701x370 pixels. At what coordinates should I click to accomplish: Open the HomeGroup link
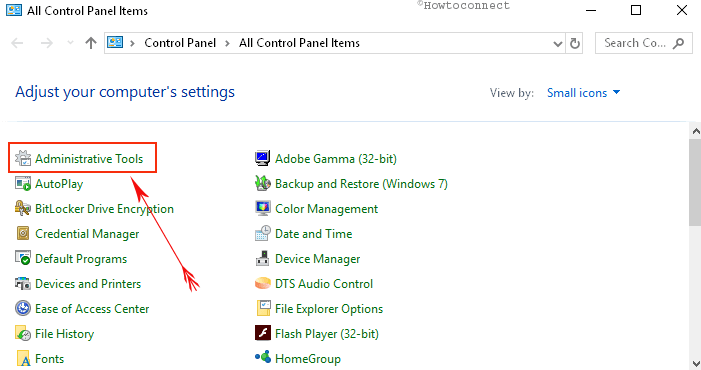click(308, 359)
